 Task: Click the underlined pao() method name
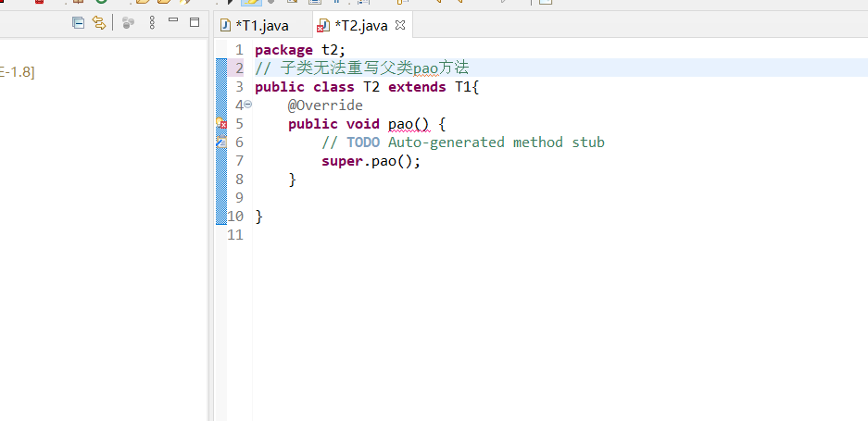(x=409, y=124)
